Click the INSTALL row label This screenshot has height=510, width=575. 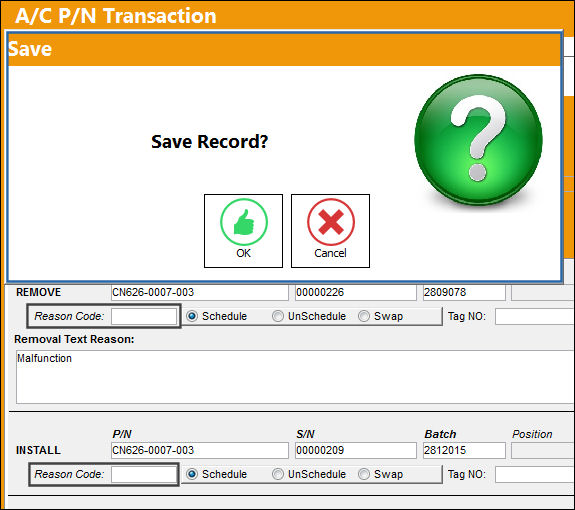38,450
